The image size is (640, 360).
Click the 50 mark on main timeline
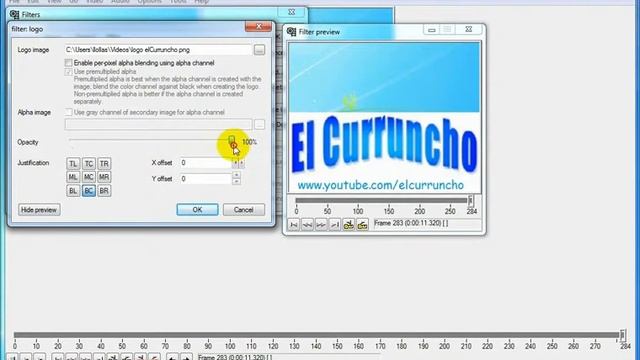[122, 347]
